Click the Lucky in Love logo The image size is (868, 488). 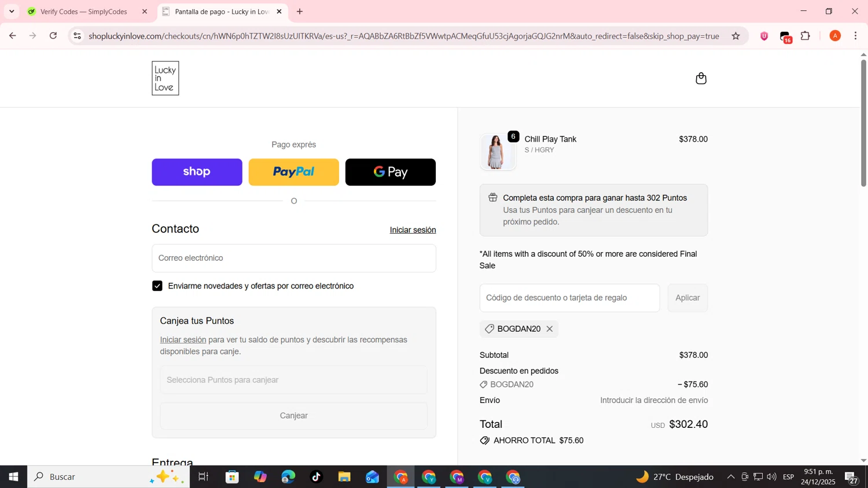point(165,78)
